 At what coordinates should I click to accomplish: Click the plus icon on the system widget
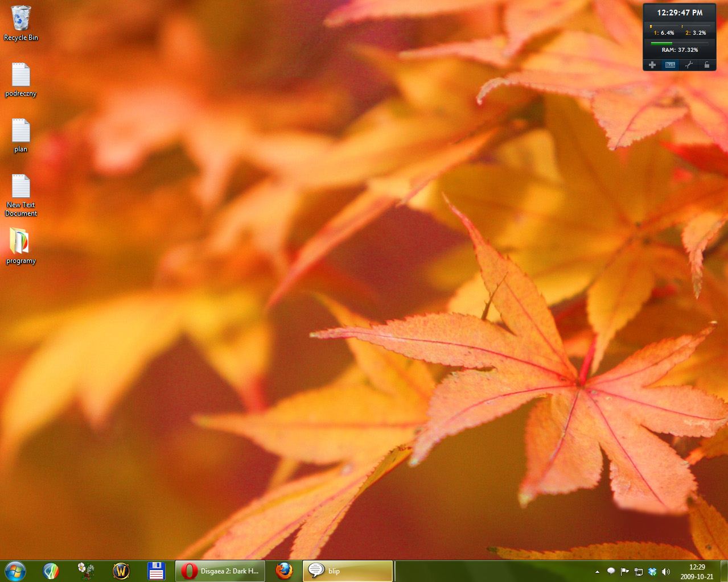coord(652,65)
